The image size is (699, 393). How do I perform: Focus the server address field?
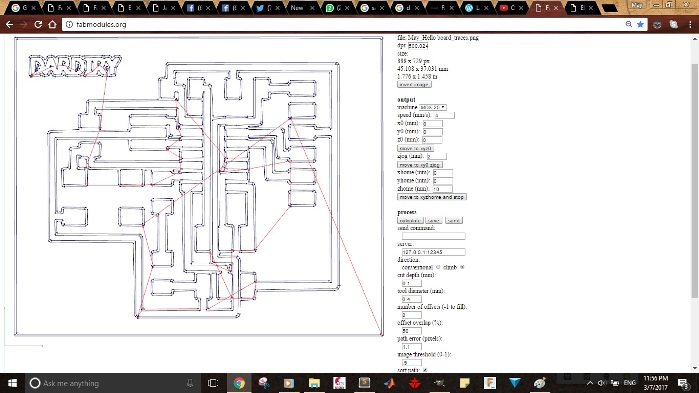(x=433, y=252)
